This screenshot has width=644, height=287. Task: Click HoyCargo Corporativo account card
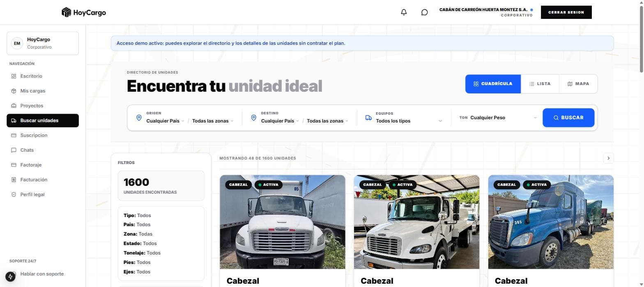coord(43,43)
